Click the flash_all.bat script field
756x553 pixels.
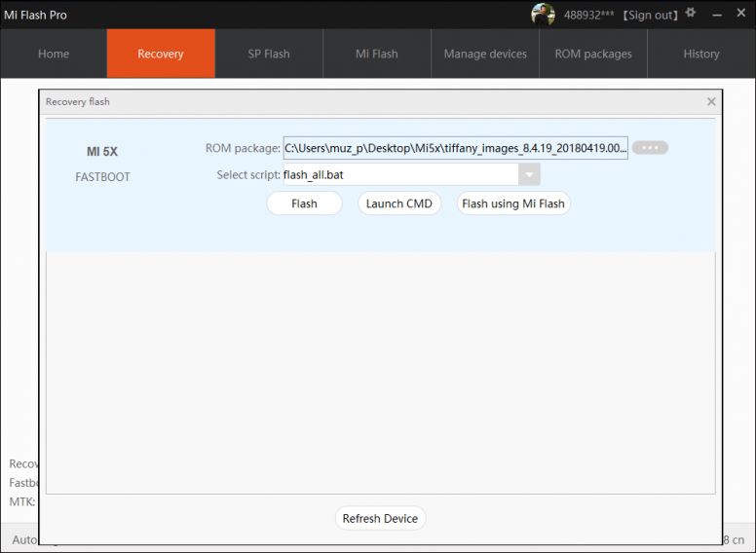pos(400,174)
